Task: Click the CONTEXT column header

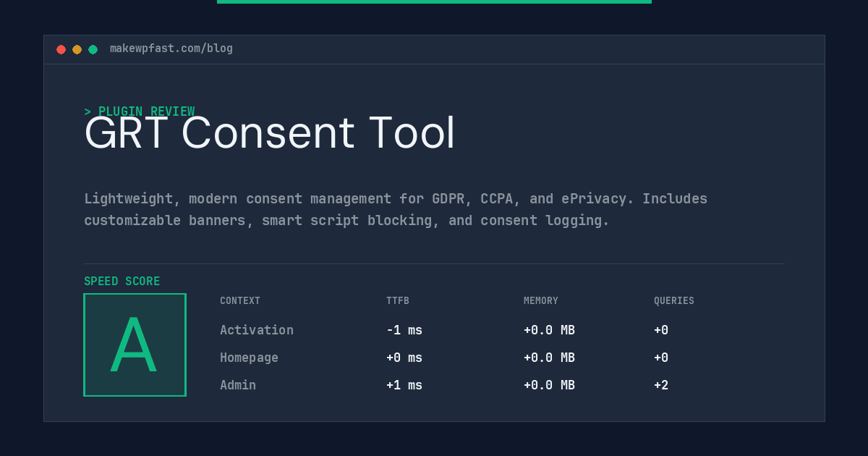Action: point(240,301)
